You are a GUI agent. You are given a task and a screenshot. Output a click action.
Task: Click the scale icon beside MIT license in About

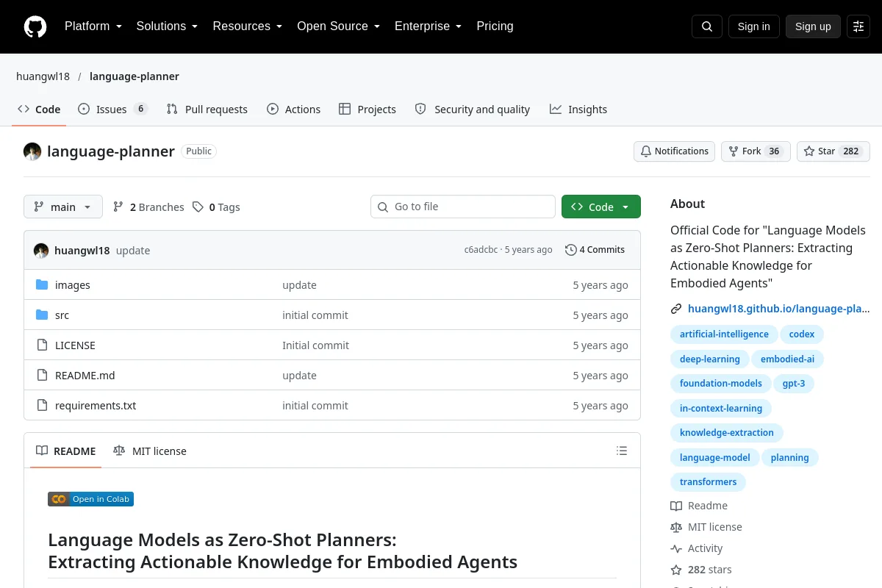click(x=676, y=527)
